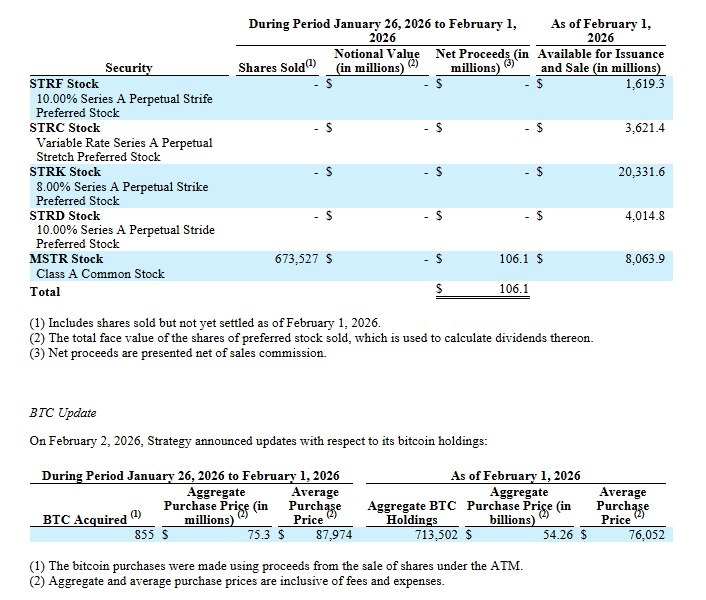The image size is (706, 600).
Task: Click '10.00% Series A Perpetual Stride' description
Action: [x=125, y=230]
